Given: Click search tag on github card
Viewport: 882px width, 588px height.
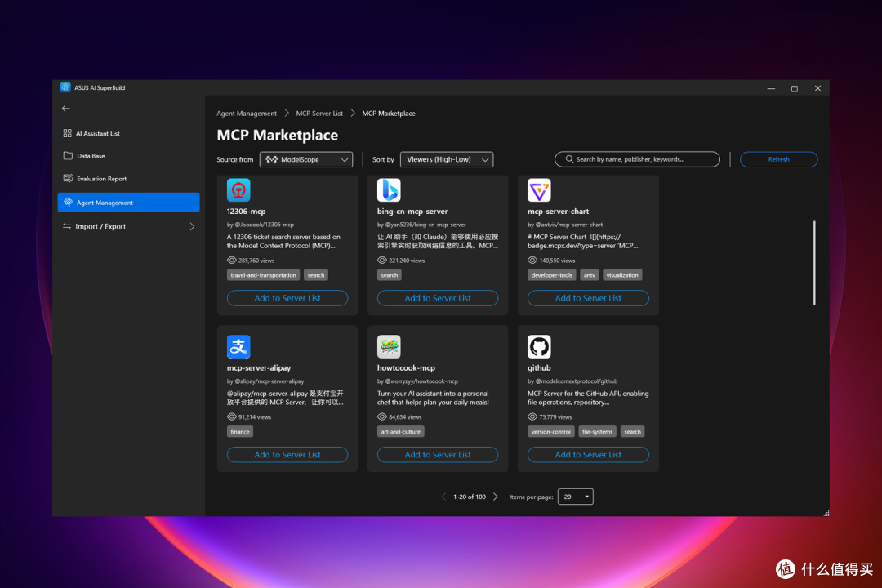Looking at the screenshot, I should [632, 431].
